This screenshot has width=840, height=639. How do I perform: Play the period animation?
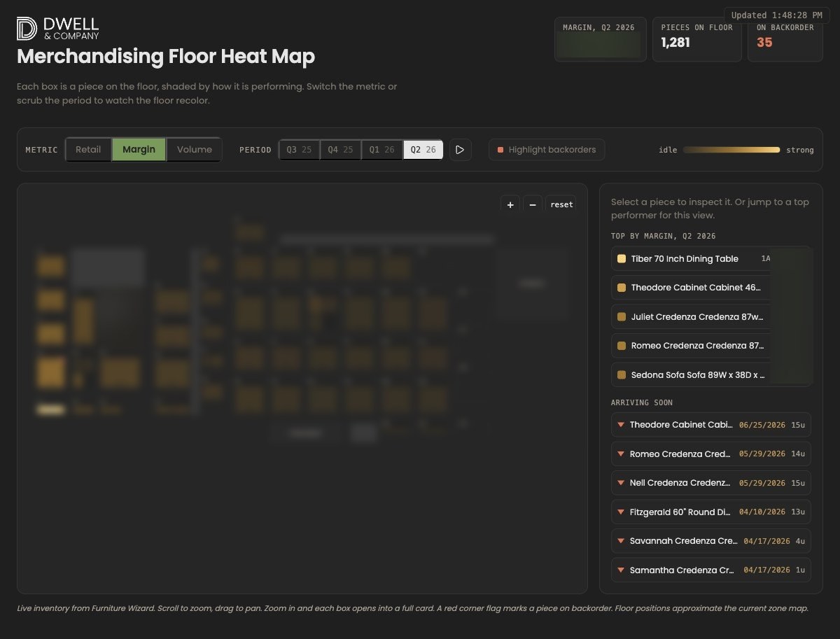(x=460, y=150)
